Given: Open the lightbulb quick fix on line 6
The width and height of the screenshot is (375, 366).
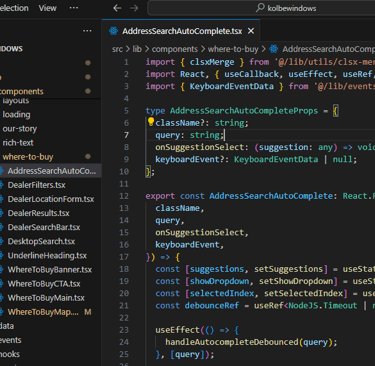Looking at the screenshot, I should 151,122.
